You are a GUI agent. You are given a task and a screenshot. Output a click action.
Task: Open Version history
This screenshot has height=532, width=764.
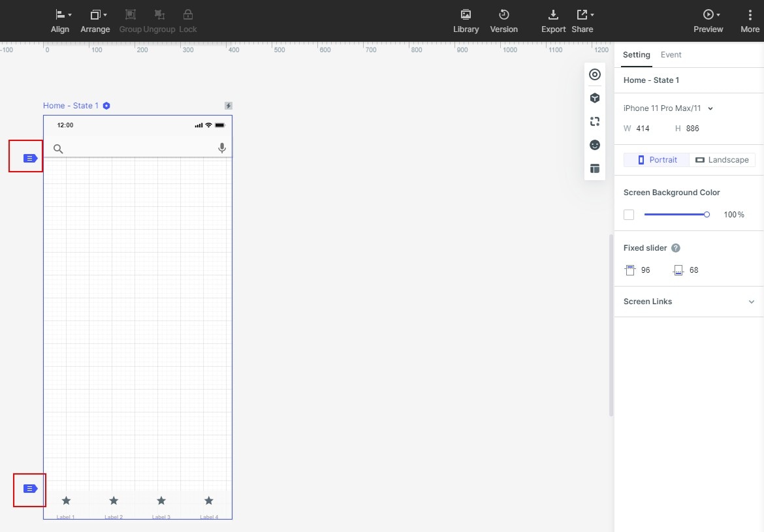tap(504, 22)
